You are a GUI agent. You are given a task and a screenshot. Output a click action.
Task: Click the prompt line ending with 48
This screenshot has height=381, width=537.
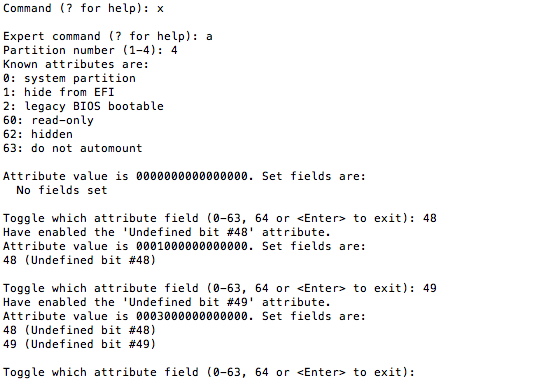pyautogui.click(x=220, y=219)
